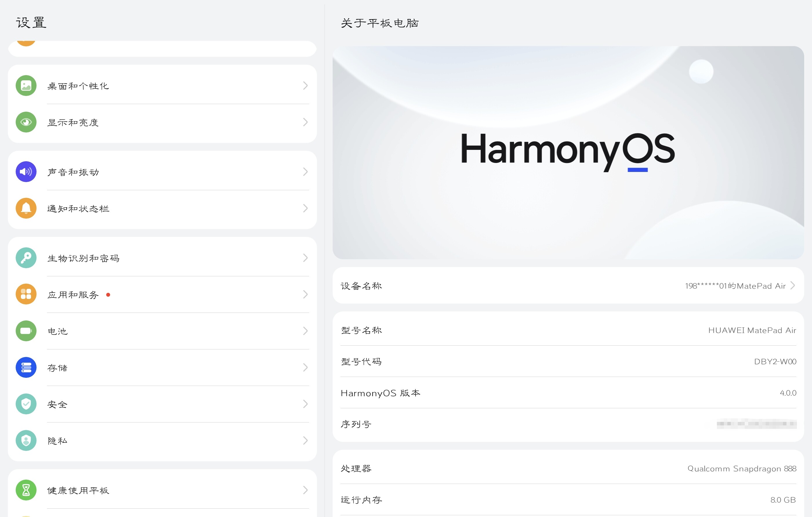Tap the 隐私 privacy shield icon
Image resolution: width=812 pixels, height=517 pixels.
pyautogui.click(x=26, y=440)
